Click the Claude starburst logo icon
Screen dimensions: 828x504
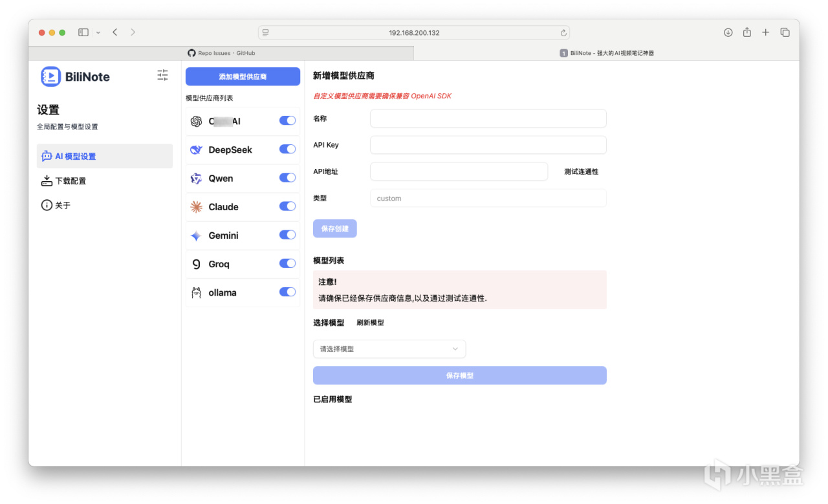[x=196, y=207]
